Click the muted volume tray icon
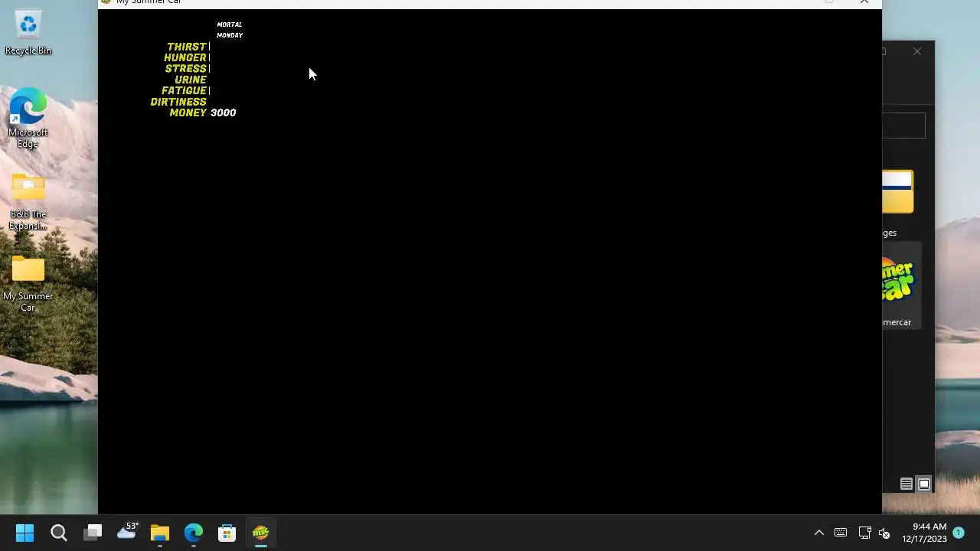 pyautogui.click(x=884, y=533)
